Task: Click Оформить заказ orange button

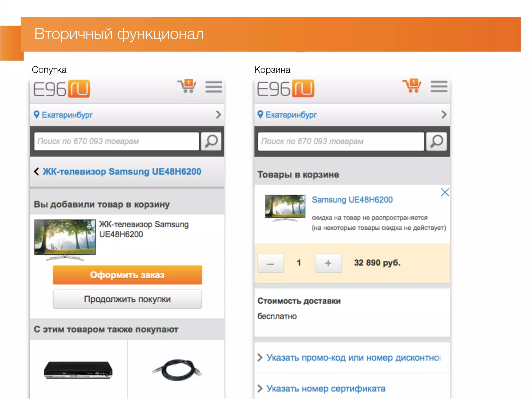Action: pos(127,275)
